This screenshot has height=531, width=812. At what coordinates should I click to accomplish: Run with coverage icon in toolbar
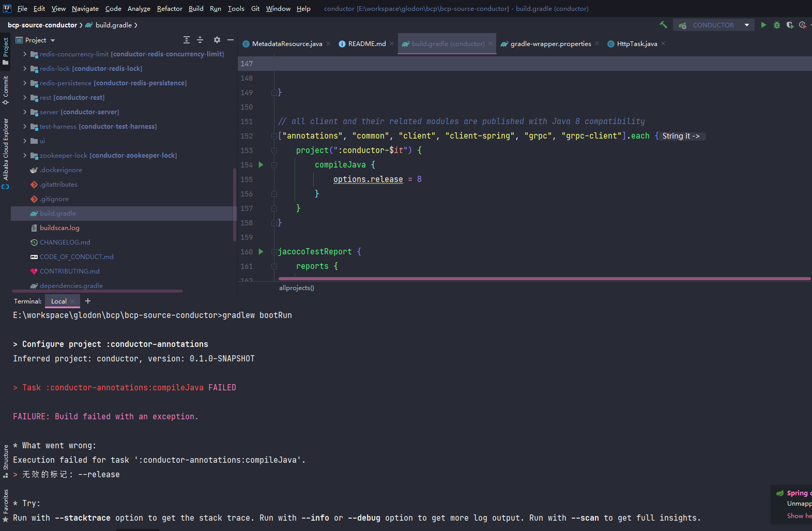[790, 25]
